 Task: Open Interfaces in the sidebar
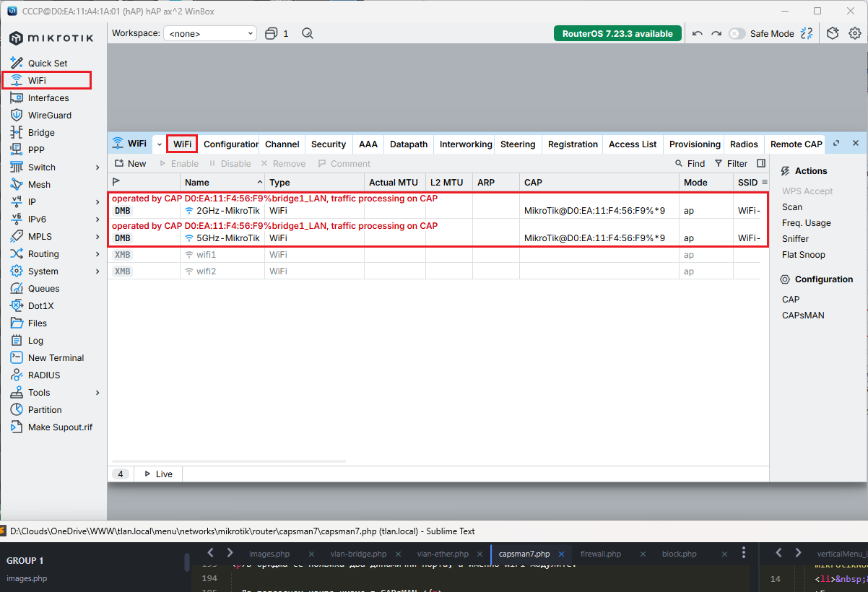pos(48,97)
